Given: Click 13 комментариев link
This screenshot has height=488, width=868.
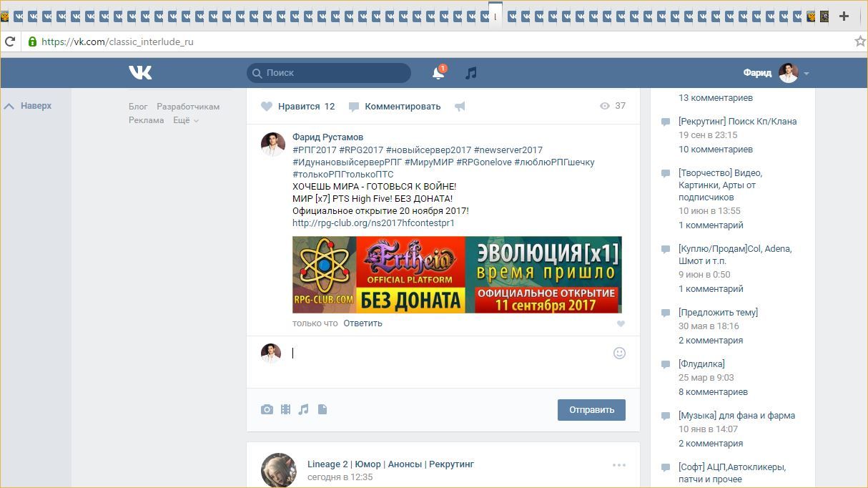Looking at the screenshot, I should [x=715, y=98].
